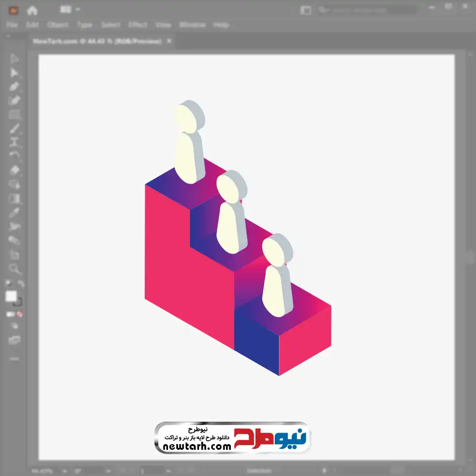This screenshot has height=476, width=476.
Task: Click the Home icon
Action: [x=32, y=10]
